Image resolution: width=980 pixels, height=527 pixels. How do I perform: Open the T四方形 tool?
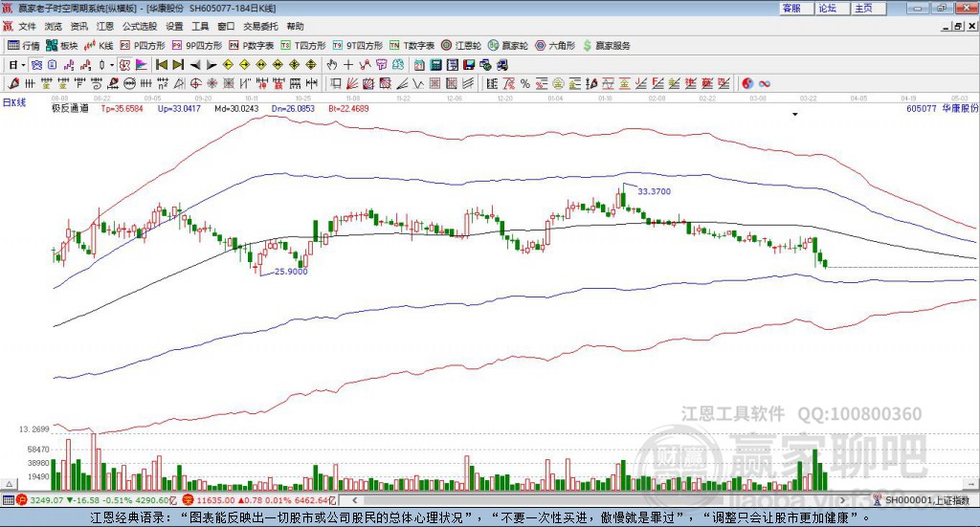pos(303,46)
